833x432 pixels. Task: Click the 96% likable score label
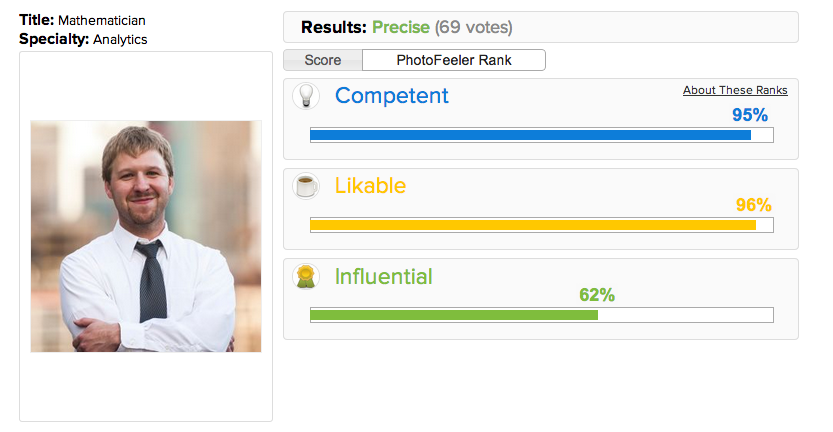point(753,205)
